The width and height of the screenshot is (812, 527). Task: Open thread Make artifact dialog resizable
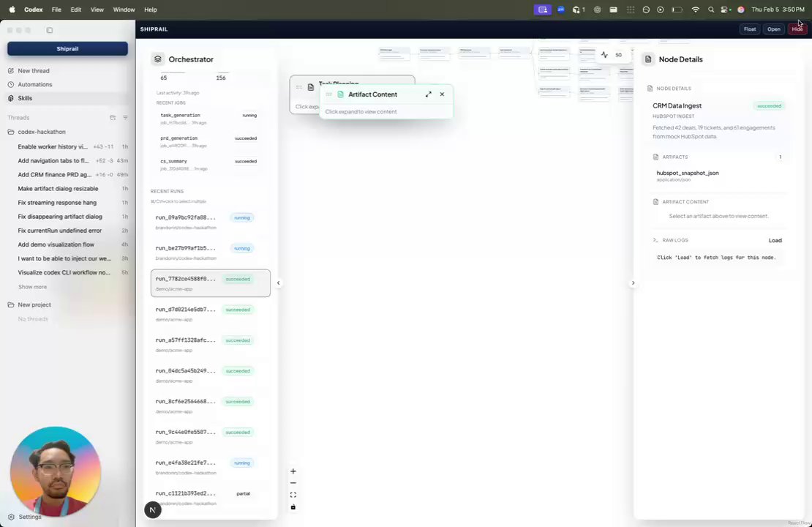coord(67,189)
